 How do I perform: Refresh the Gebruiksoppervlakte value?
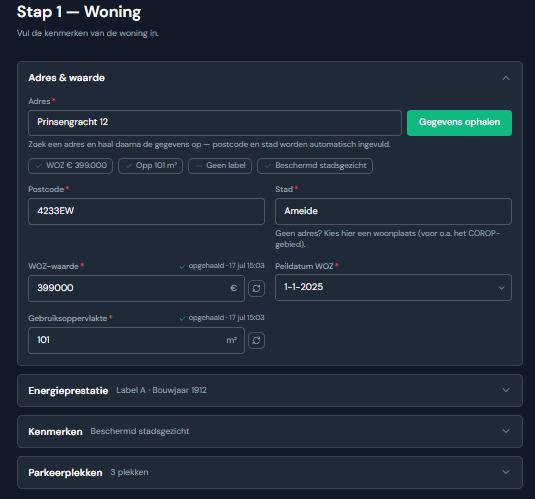point(256,340)
